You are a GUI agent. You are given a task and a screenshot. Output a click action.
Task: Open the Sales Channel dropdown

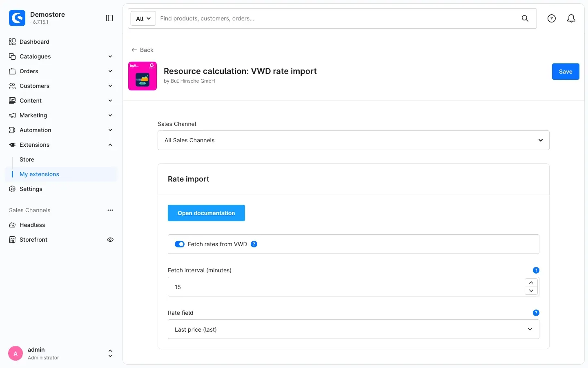pyautogui.click(x=354, y=140)
